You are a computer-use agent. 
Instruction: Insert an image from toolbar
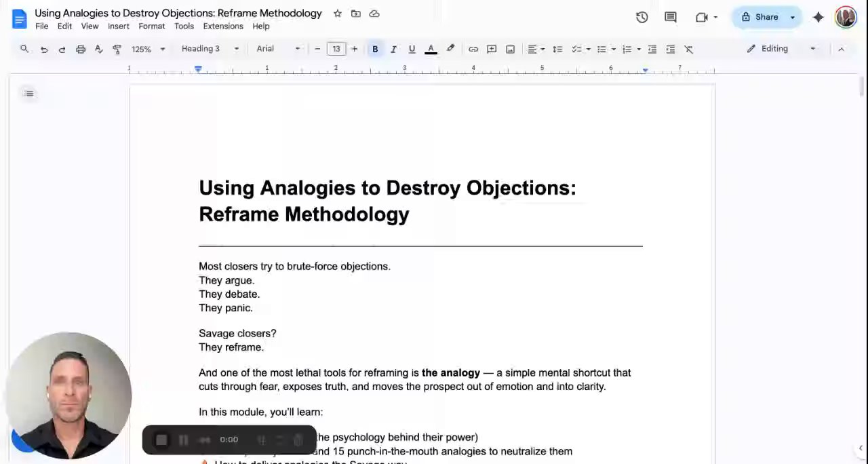pos(510,49)
